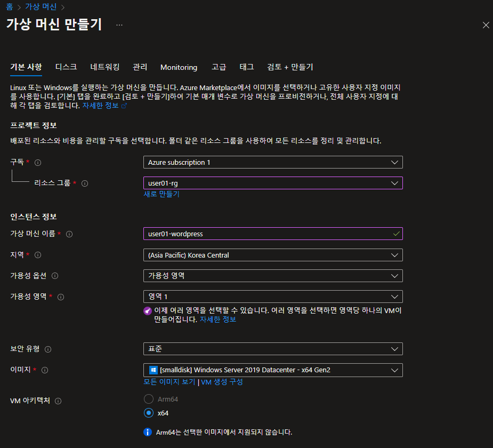493x448 pixels.
Task: Open the 구독 Azure subscription 1 dropdown
Action: [273, 162]
